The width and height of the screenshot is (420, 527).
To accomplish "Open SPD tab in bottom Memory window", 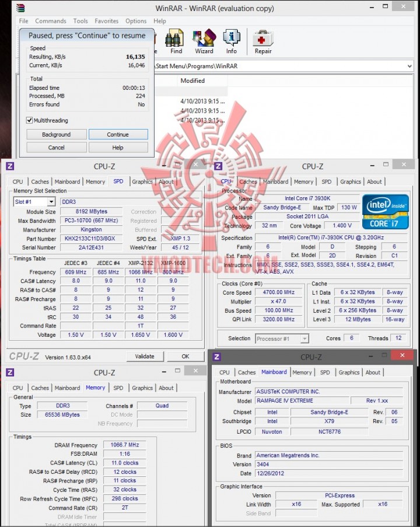I will click(118, 388).
